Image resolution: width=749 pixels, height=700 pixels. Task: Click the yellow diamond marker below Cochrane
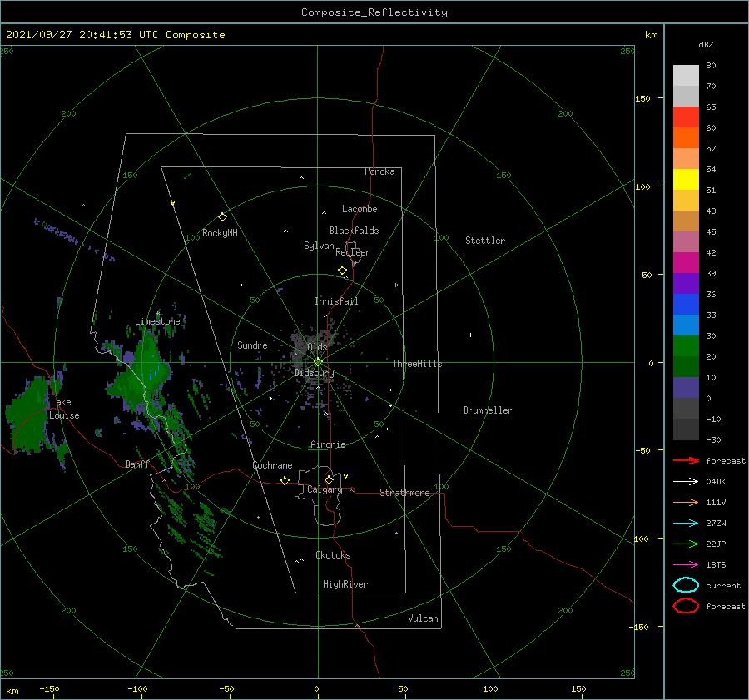tap(285, 481)
